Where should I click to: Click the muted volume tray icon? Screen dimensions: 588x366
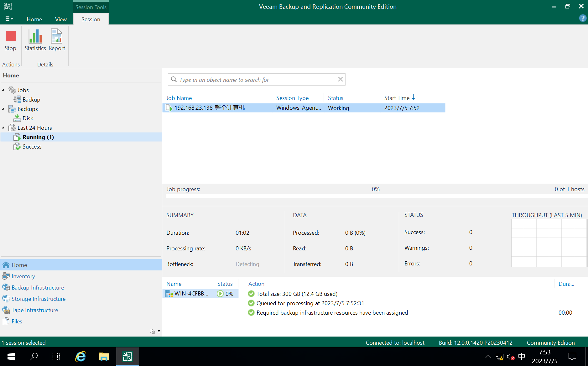511,357
